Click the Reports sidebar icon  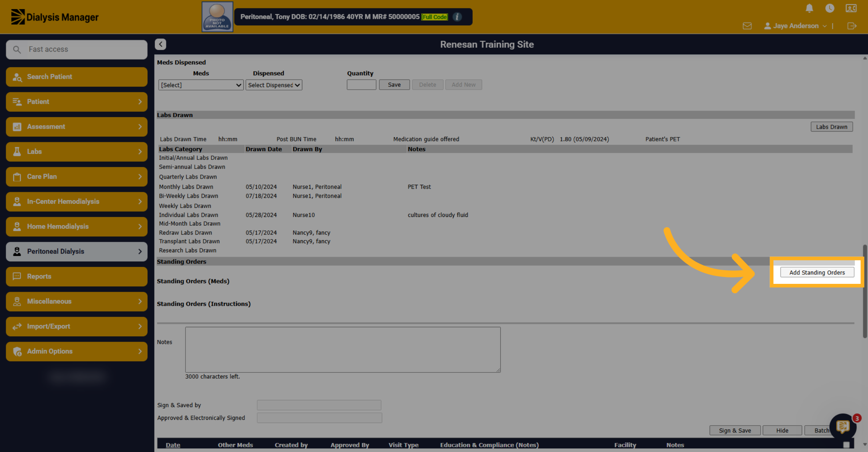pyautogui.click(x=17, y=276)
